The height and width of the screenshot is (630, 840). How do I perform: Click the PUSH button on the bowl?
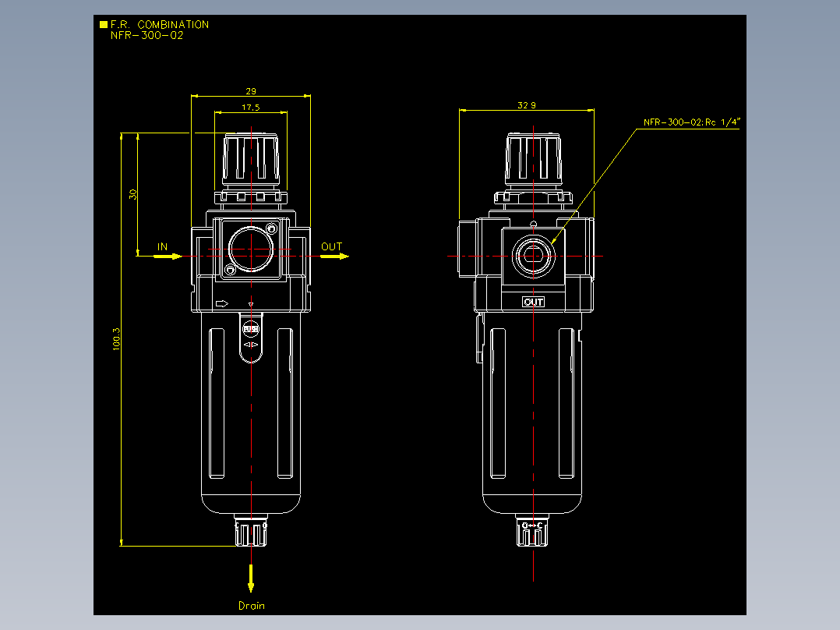pyautogui.click(x=251, y=329)
